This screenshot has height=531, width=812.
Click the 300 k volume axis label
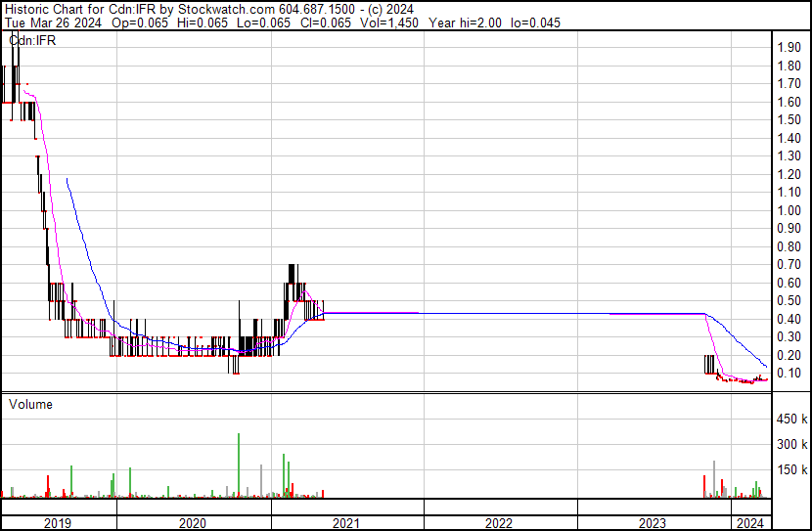pos(791,445)
